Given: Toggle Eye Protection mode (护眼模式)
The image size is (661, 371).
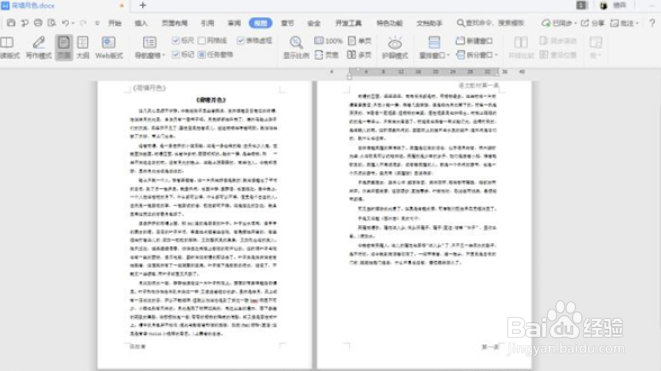Looking at the screenshot, I should click(395, 48).
